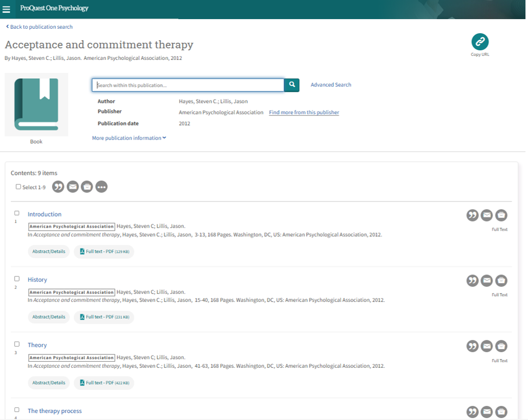
Task: Click the Search within this publication field
Action: coord(188,85)
